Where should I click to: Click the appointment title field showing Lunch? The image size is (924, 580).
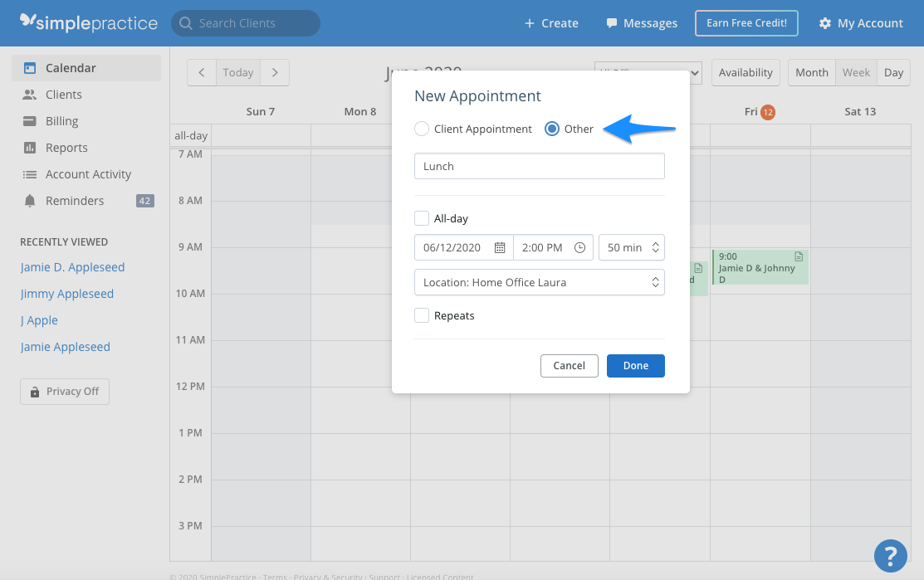(539, 166)
